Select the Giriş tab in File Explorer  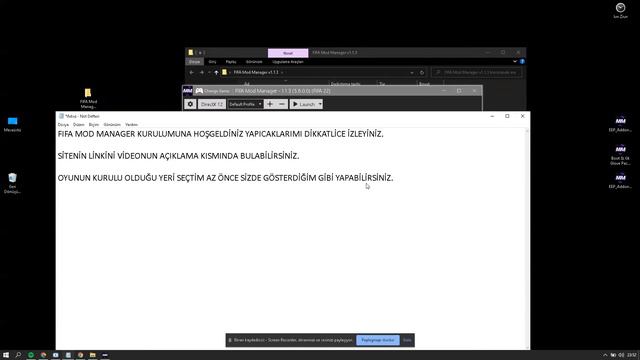(212, 62)
